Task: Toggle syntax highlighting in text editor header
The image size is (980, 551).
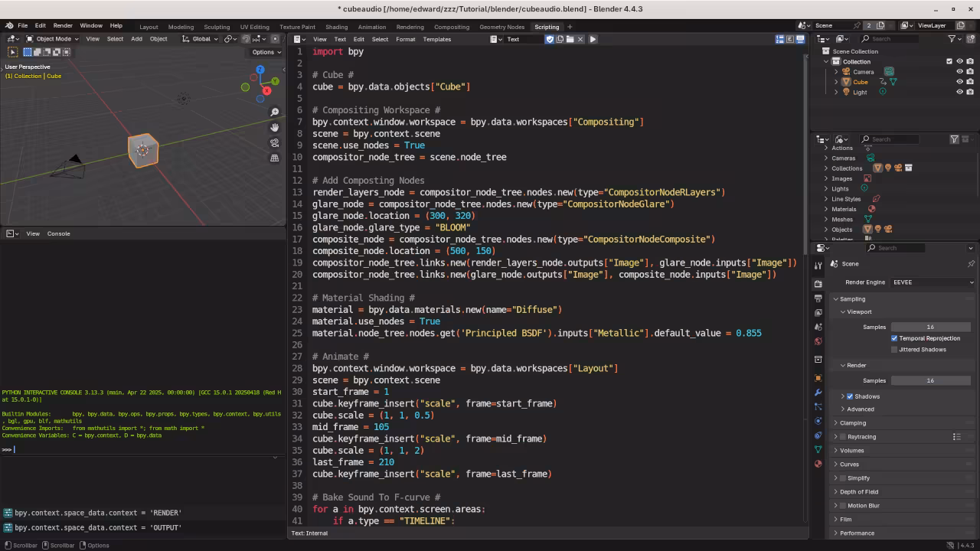Action: [x=800, y=39]
